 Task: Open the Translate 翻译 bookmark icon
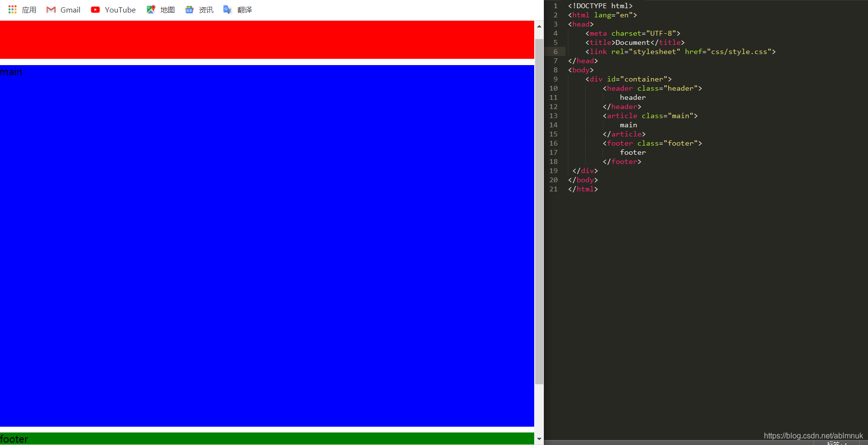(x=227, y=10)
